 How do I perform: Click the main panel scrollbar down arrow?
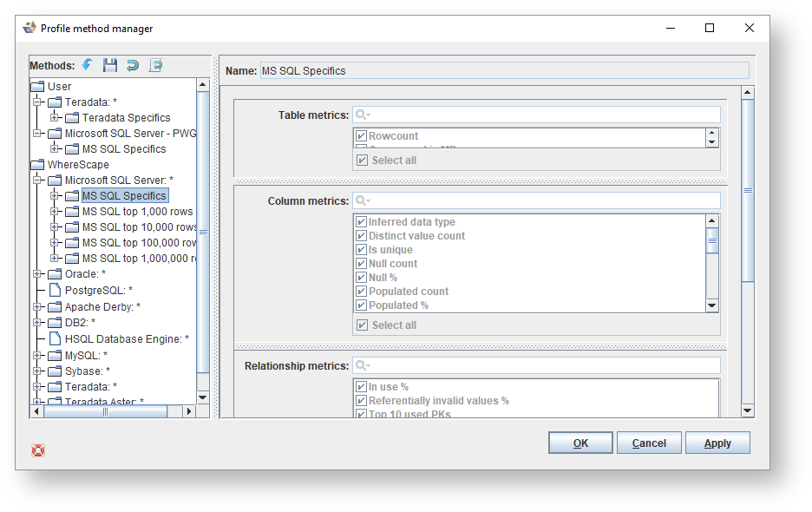[x=747, y=410]
